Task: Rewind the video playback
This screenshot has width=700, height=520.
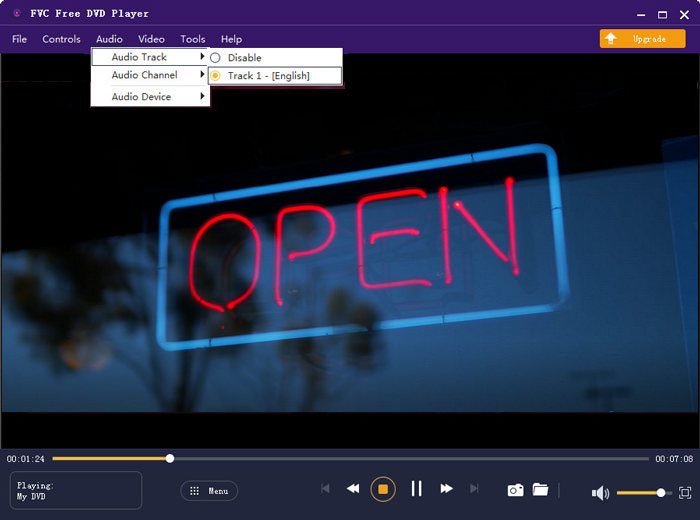Action: click(353, 489)
